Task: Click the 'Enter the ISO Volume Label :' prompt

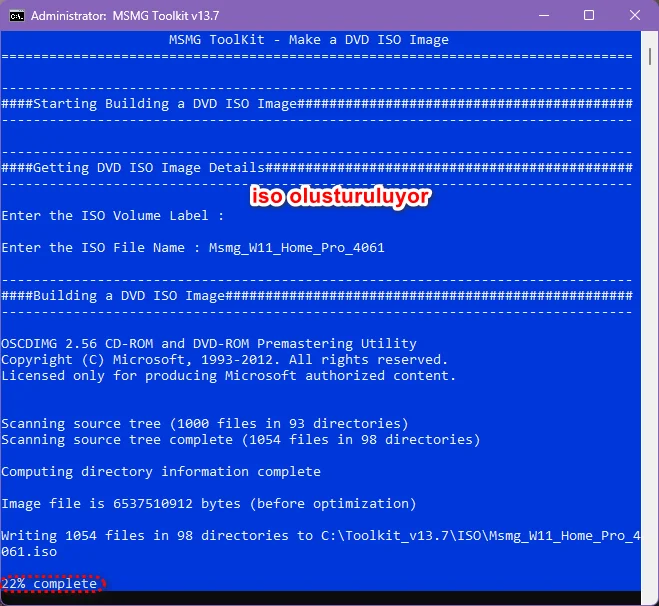Action: point(112,216)
